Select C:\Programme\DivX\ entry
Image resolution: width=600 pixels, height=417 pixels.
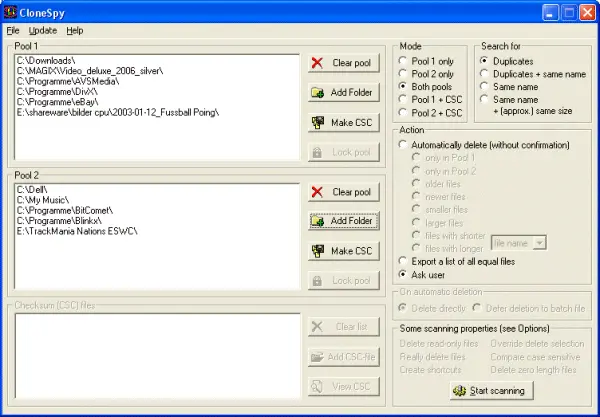pyautogui.click(x=57, y=92)
